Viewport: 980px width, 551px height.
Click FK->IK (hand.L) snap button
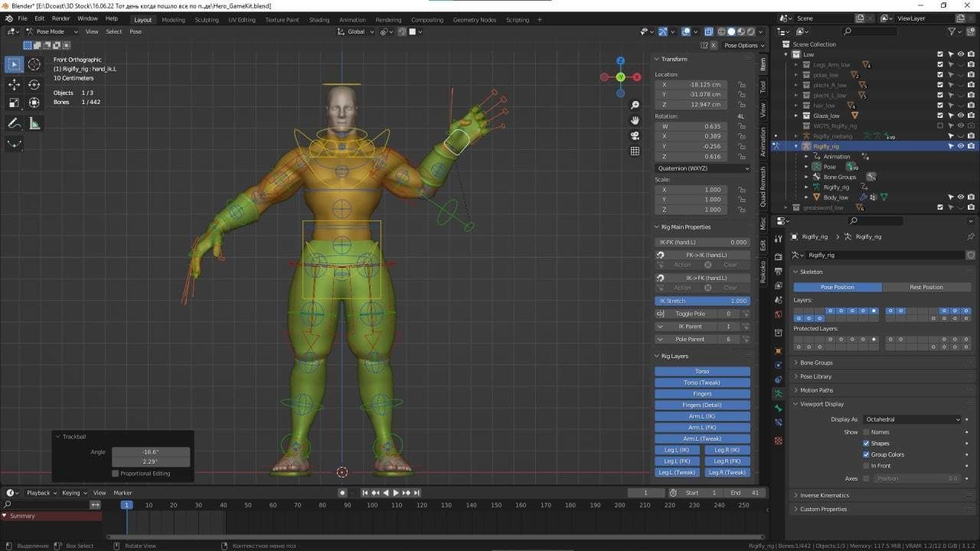coord(706,255)
